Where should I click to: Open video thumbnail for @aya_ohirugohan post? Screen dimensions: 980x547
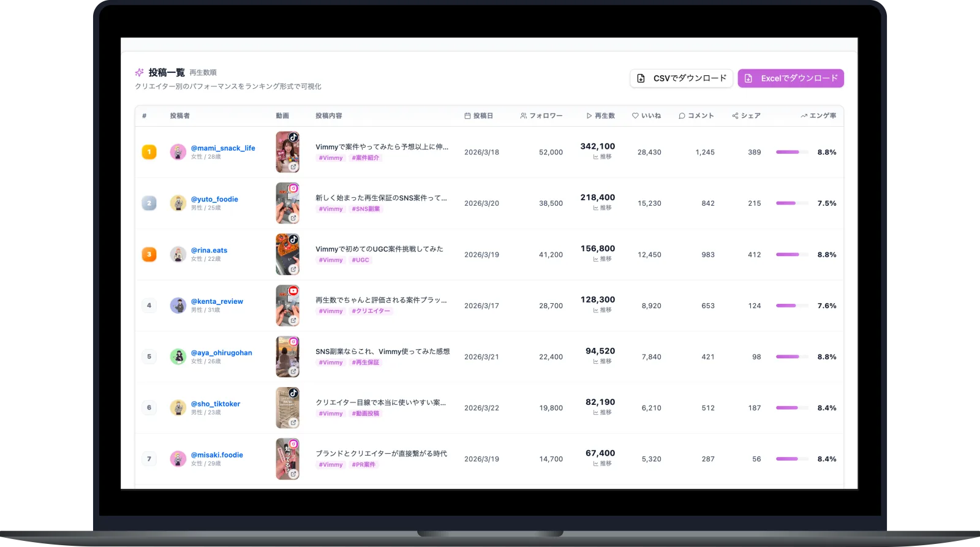287,356
